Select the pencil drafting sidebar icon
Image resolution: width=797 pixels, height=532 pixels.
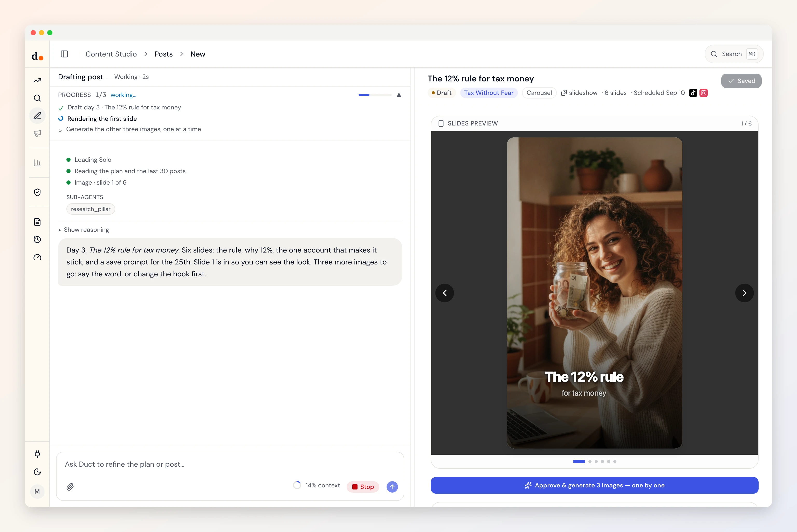pos(37,116)
